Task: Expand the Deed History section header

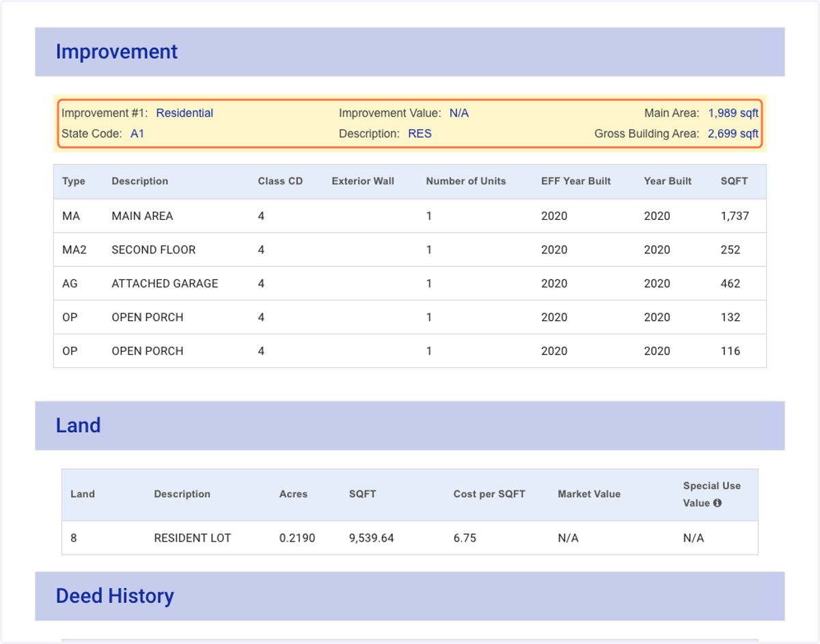Action: point(410,596)
